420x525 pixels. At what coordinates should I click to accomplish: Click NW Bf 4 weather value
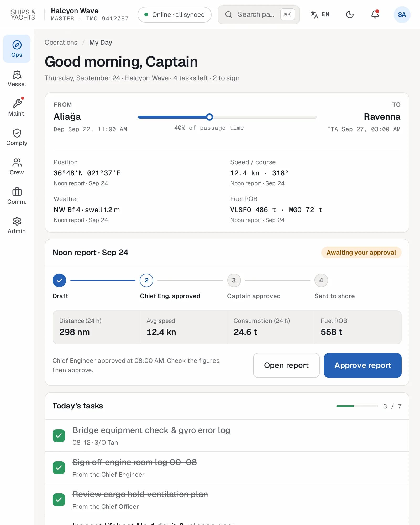[x=87, y=210]
